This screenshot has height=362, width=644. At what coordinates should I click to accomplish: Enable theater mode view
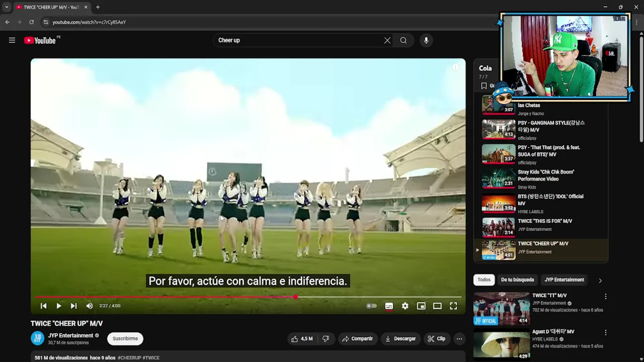tap(437, 306)
